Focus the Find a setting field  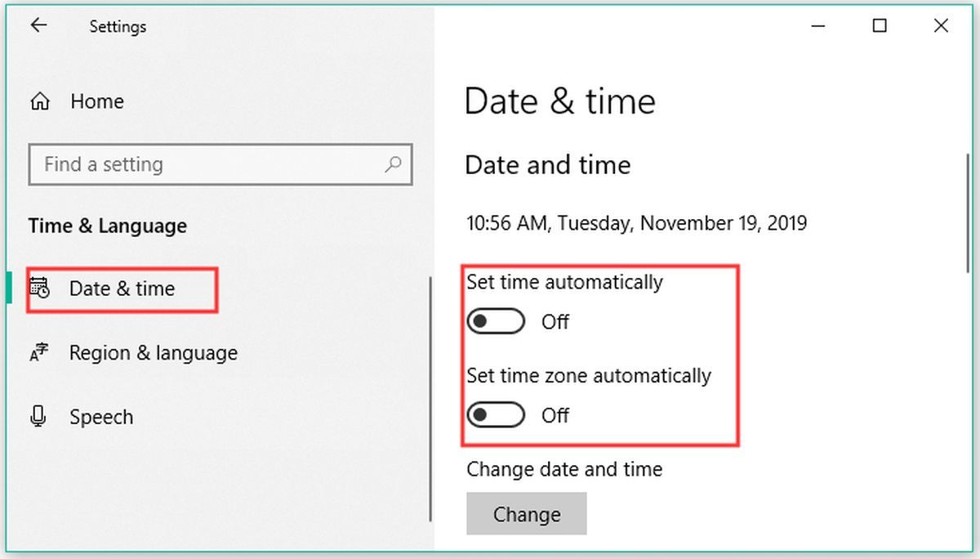(220, 164)
